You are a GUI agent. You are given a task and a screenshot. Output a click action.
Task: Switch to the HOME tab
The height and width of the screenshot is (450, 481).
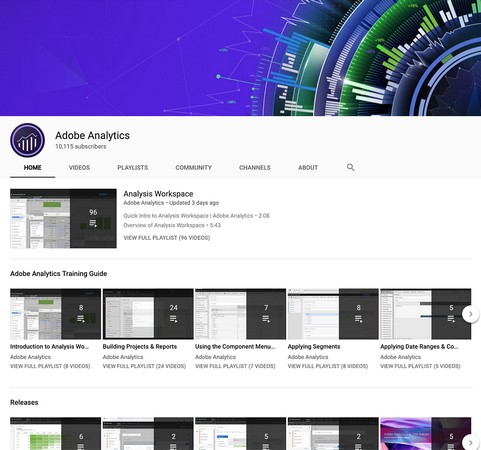pos(32,168)
